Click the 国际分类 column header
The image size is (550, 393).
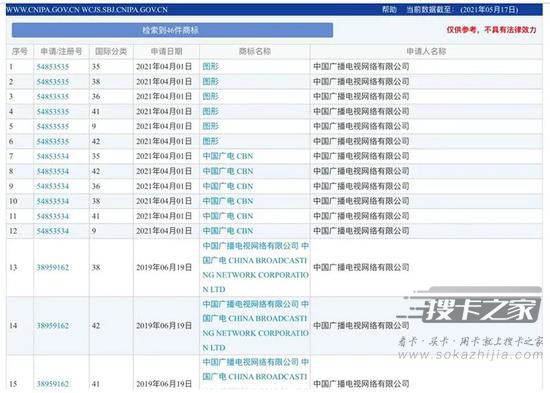tap(111, 52)
